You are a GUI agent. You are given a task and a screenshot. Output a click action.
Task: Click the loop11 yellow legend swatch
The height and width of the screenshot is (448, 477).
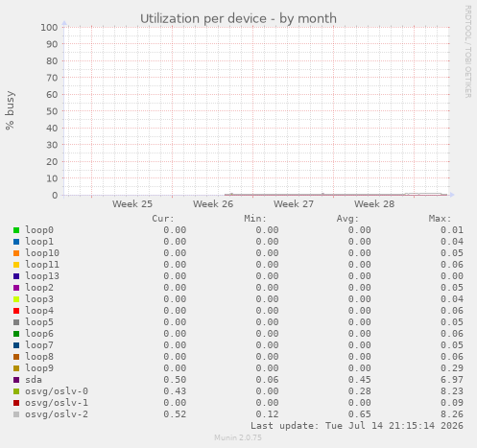click(x=16, y=265)
